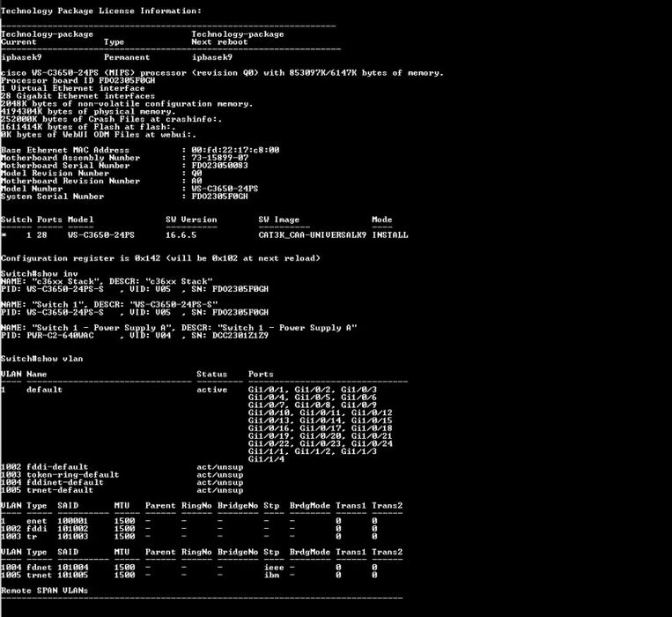Click the 'active' status of VLAN 1
Viewport: 672px width, 617px height.
pos(212,390)
